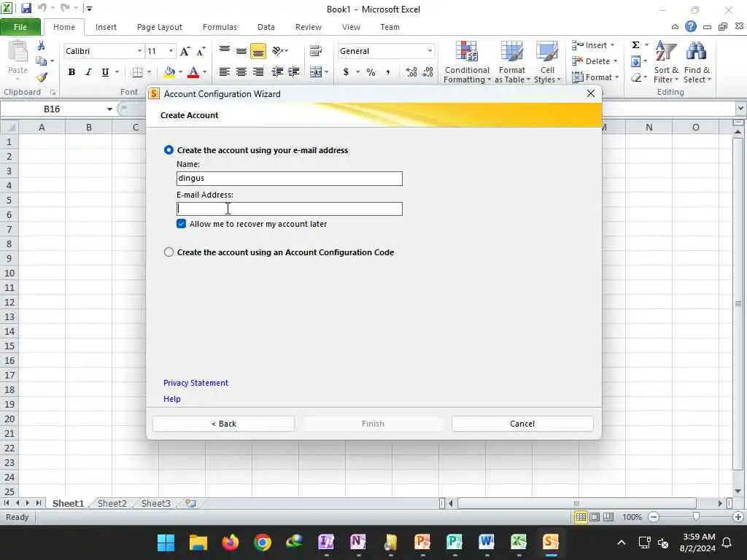
Task: Apply Fill Color bucket icon
Action: click(169, 72)
